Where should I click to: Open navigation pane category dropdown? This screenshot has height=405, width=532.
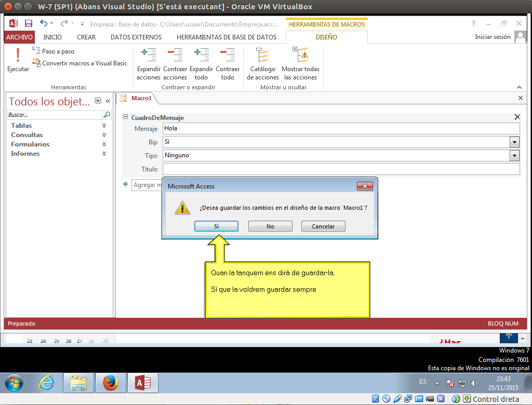coord(98,100)
